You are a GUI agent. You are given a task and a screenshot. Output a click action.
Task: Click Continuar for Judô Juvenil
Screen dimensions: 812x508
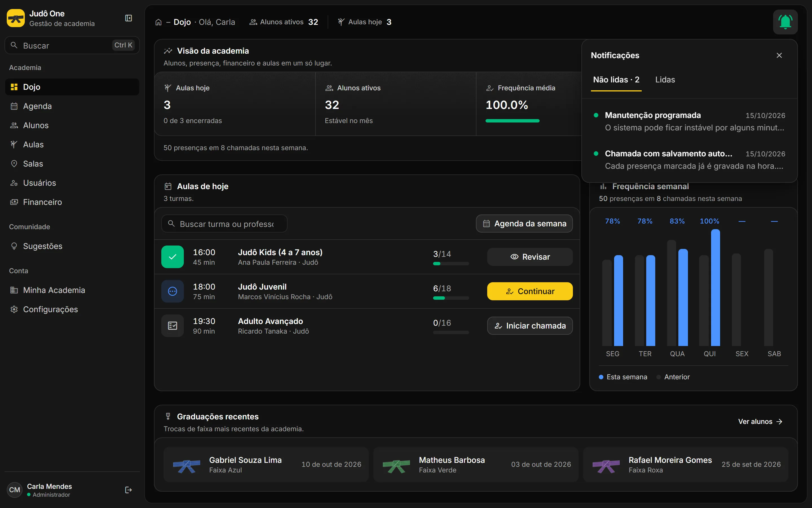[x=530, y=291]
